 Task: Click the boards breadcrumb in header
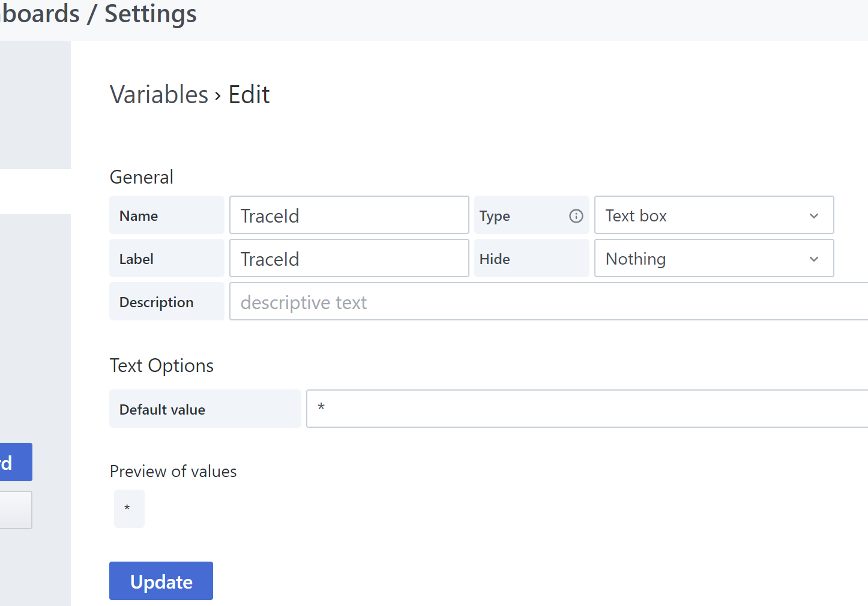(41, 14)
